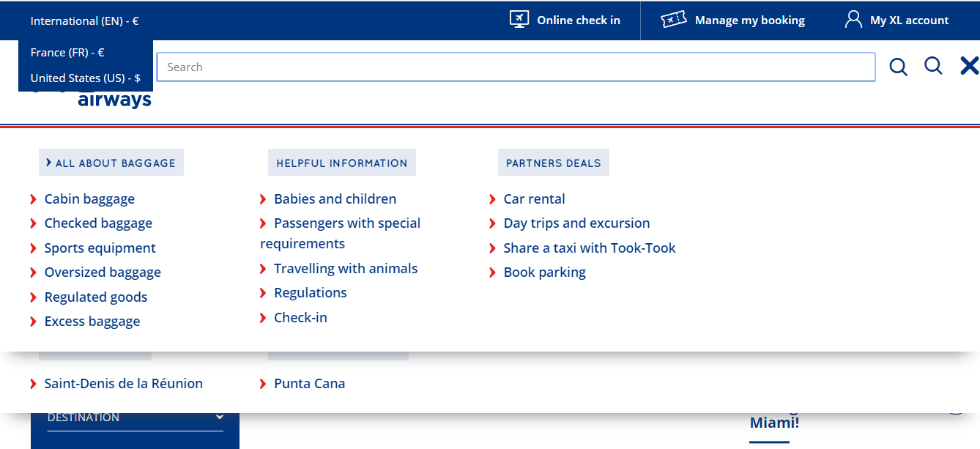
Task: Click red chevron beside Car rental
Action: click(x=493, y=199)
